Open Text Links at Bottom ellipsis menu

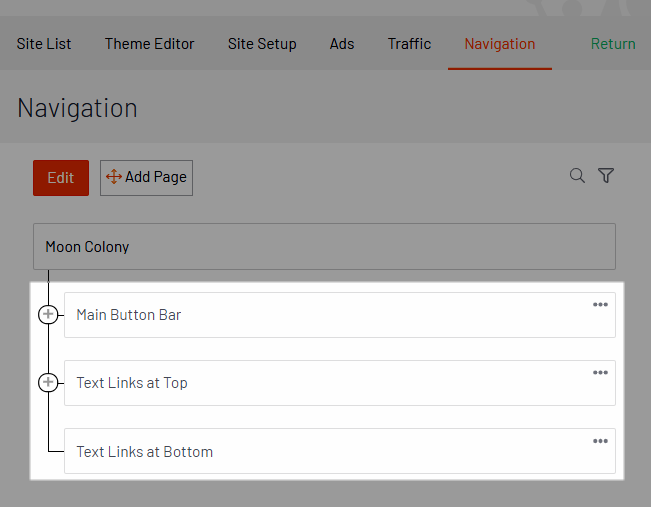(600, 441)
